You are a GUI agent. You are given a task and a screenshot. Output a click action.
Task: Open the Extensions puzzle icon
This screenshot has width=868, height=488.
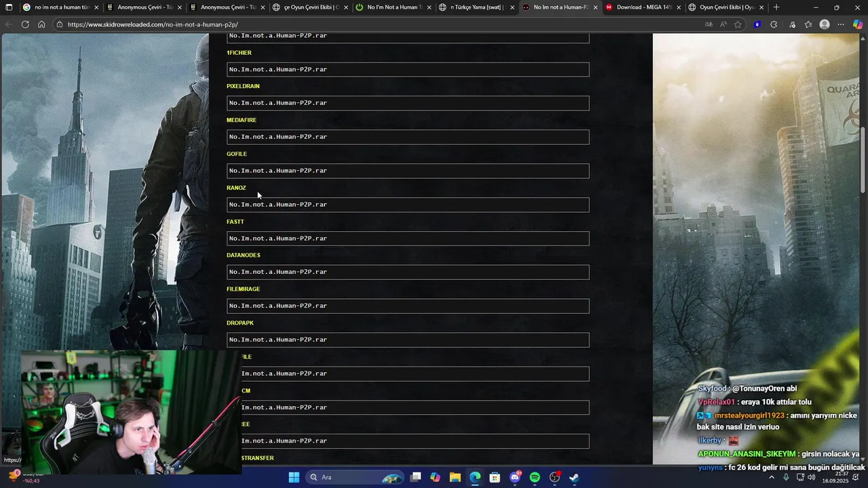[x=774, y=24]
